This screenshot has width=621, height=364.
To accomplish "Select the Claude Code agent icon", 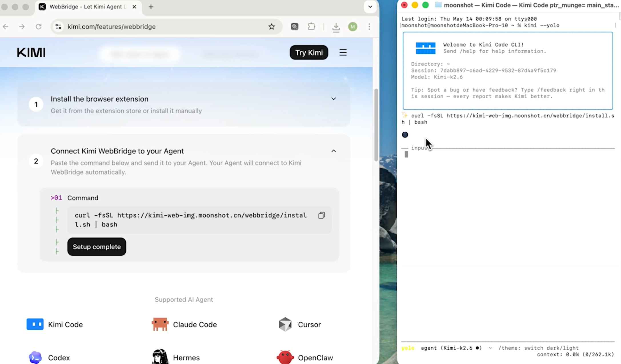I will (160, 324).
